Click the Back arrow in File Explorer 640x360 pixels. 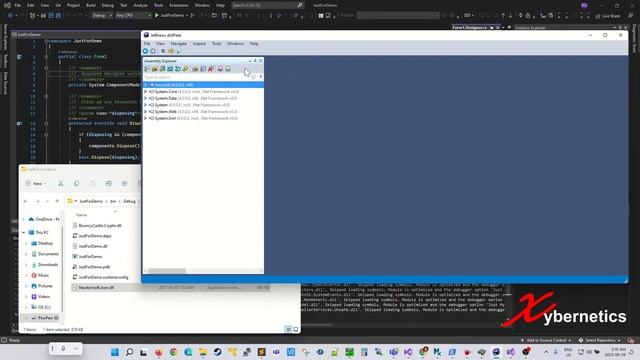(26, 201)
